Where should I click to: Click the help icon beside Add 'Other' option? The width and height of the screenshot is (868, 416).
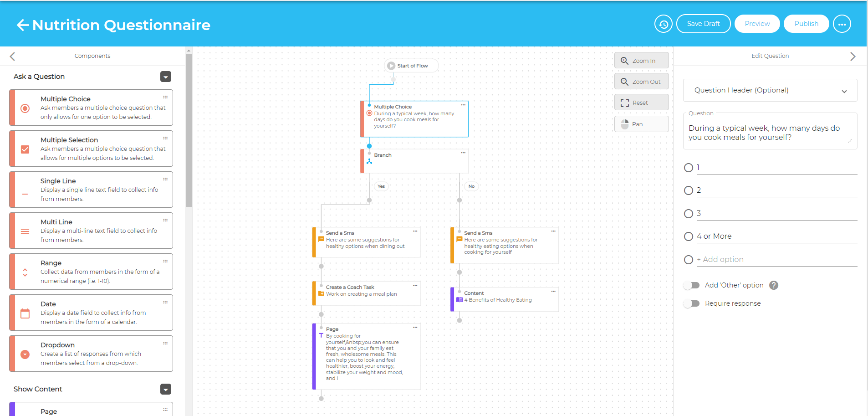774,285
